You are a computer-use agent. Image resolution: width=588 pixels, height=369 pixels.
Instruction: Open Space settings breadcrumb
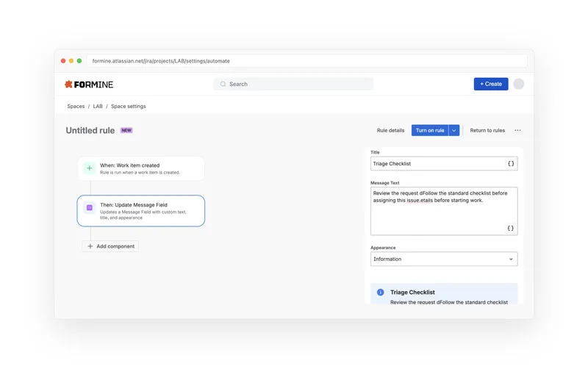128,107
